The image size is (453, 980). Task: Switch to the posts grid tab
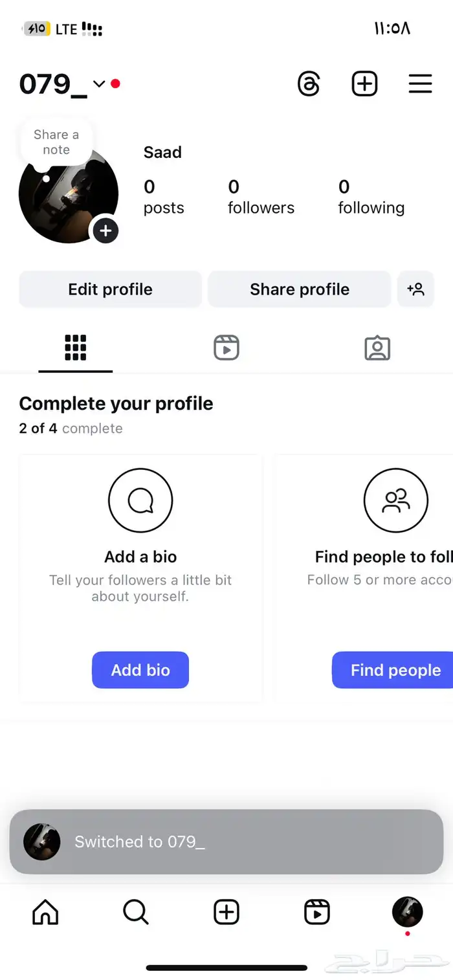click(x=76, y=348)
